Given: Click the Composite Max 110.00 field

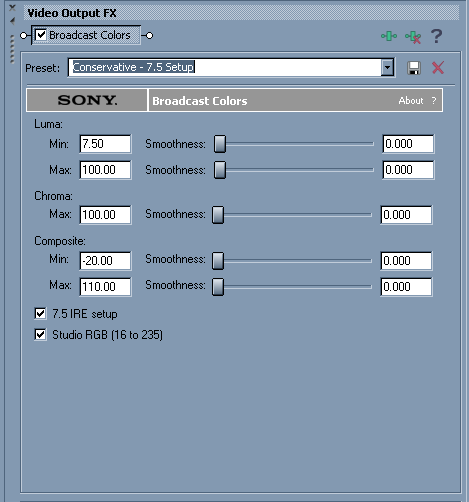Looking at the screenshot, I should (x=105, y=287).
